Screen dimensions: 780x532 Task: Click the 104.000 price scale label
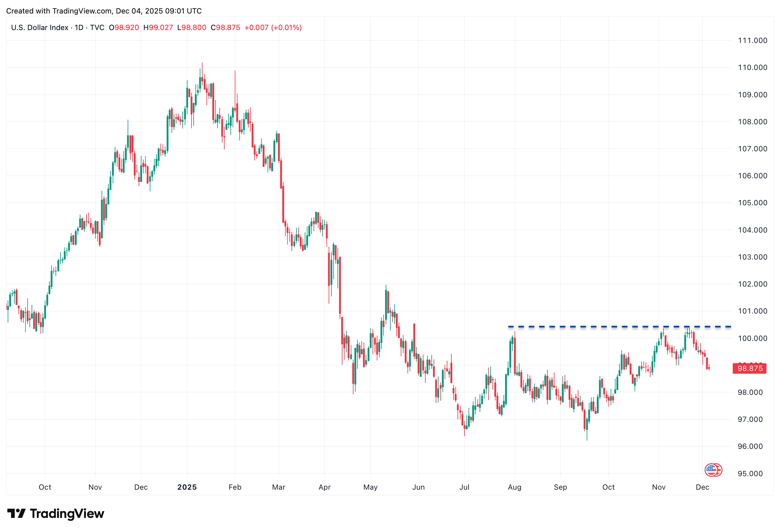click(x=752, y=230)
